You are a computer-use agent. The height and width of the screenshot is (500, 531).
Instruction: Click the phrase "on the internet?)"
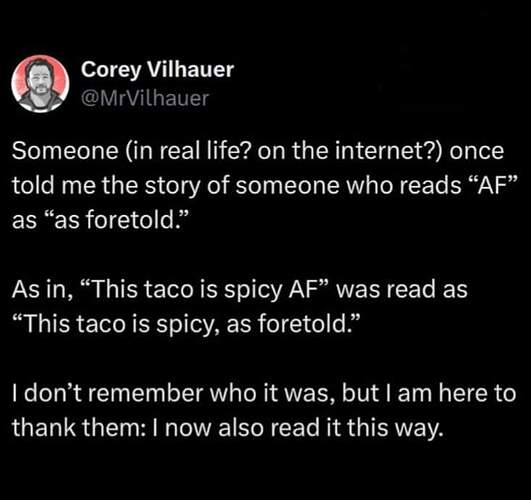click(x=350, y=151)
